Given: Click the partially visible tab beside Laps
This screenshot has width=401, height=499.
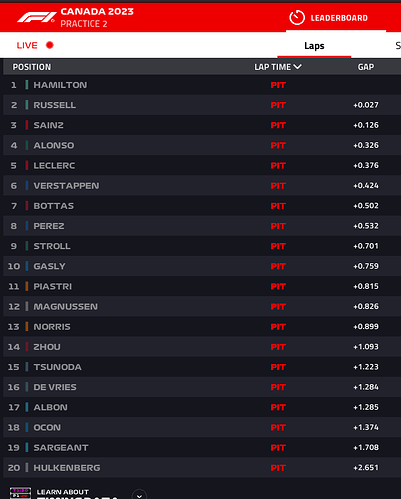Looking at the screenshot, I should (x=398, y=46).
